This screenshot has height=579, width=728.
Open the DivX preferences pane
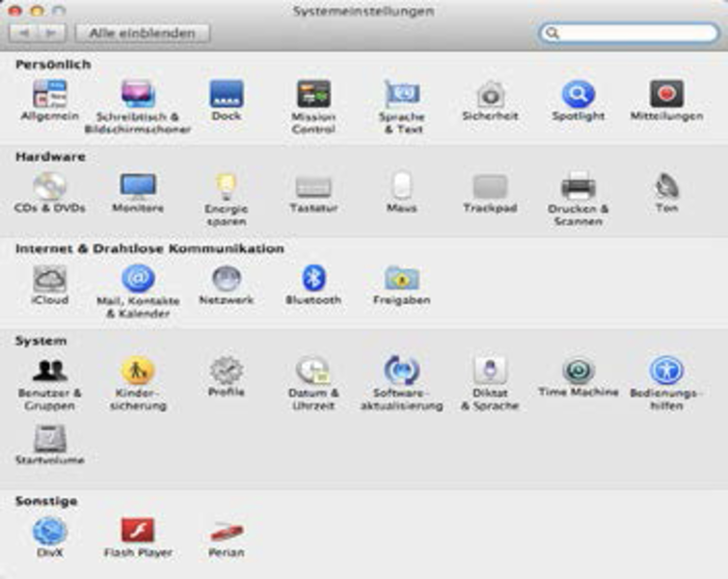coord(50,537)
